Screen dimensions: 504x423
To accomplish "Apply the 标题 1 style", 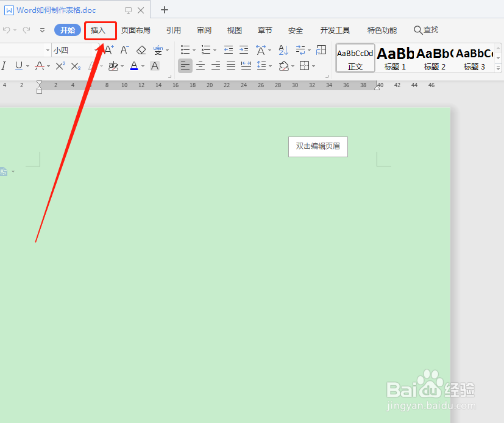I will click(395, 58).
